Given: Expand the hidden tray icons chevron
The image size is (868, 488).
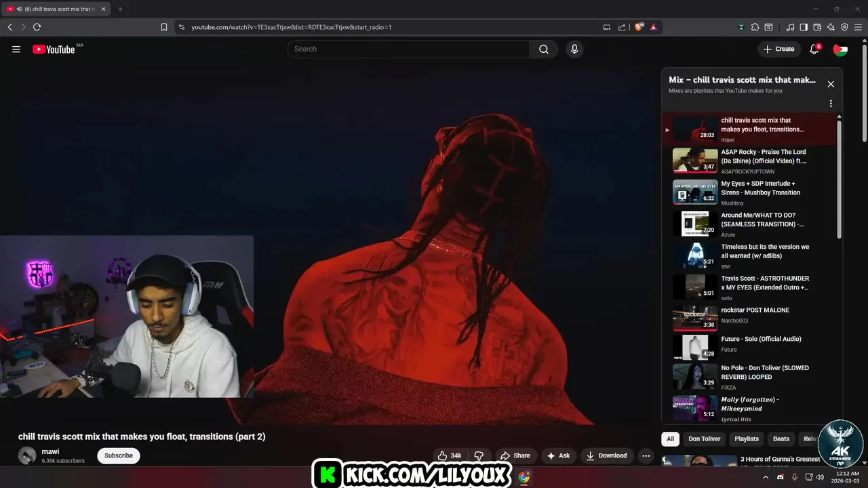Looking at the screenshot, I should 766,477.
